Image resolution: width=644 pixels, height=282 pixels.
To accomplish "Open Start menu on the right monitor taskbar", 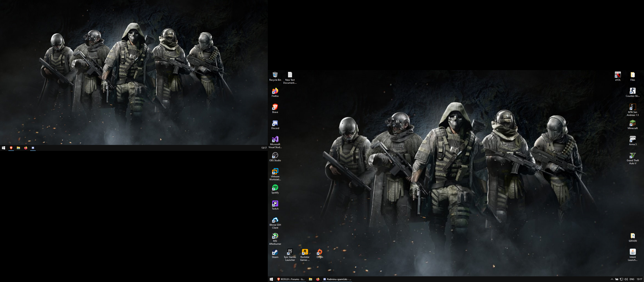I will click(x=271, y=279).
